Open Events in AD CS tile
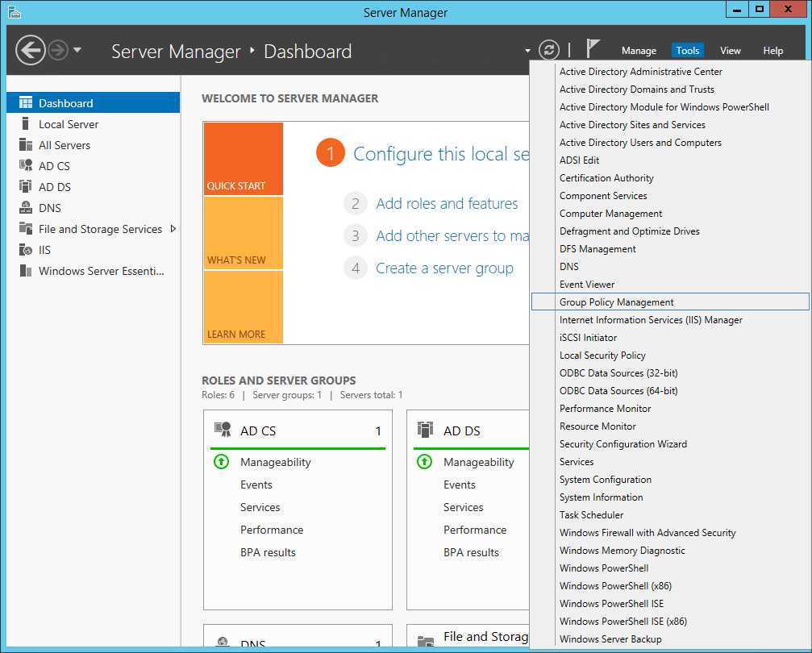812x653 pixels. click(256, 485)
